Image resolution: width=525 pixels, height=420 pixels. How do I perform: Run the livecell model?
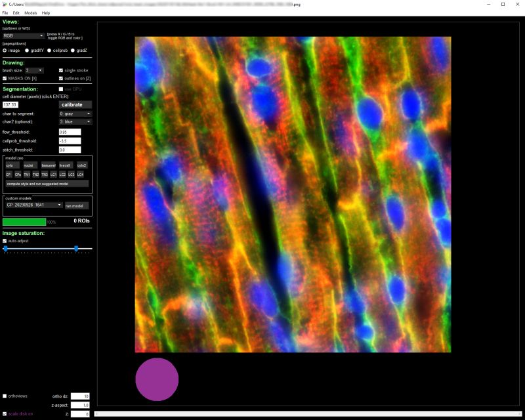(x=66, y=165)
